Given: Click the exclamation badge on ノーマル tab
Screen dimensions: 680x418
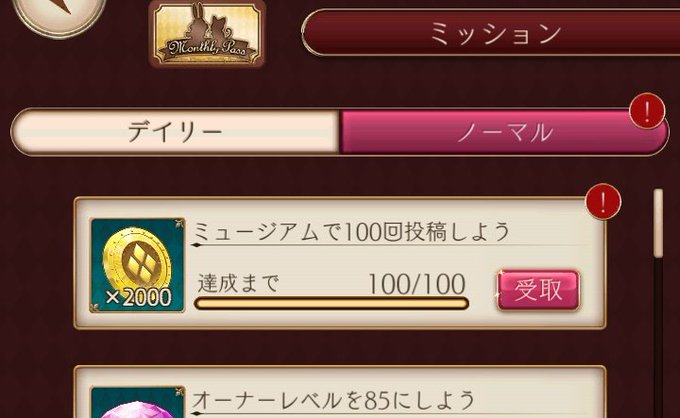Looking at the screenshot, I should 647,111.
